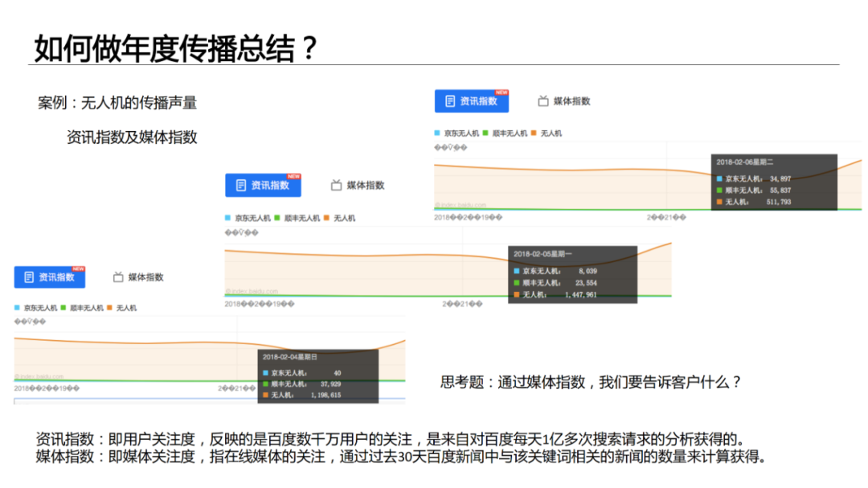Screen dimensions: 868x488
Task: Toggle 京东无人机 legend entry in 2018-02-05 chart
Action: coord(248,218)
